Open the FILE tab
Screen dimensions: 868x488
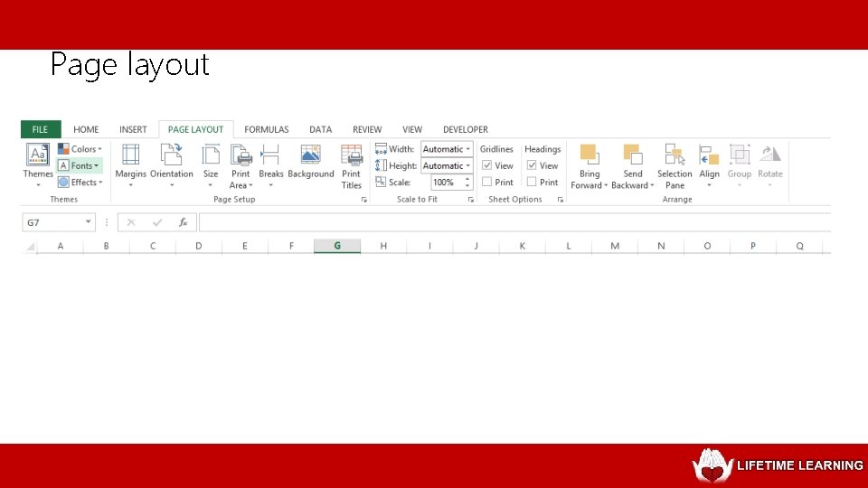point(41,129)
